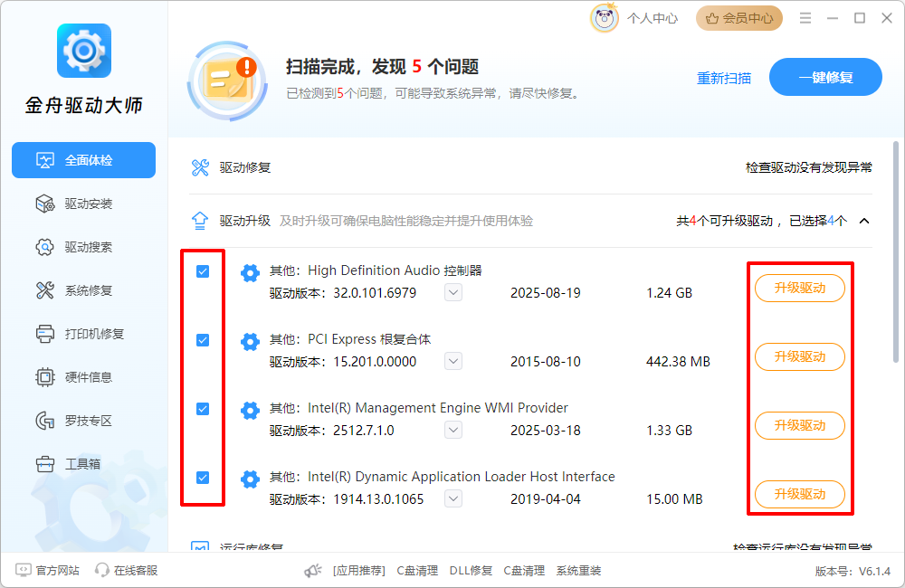Screen dimensions: 905x588
Task: Open version dropdown for 1914.13.0.1065
Action: tap(453, 498)
